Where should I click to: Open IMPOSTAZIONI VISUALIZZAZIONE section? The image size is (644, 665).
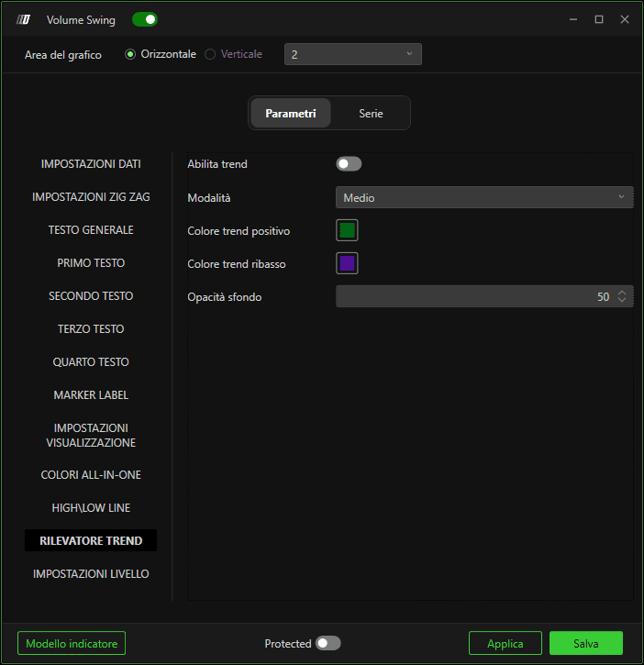[91, 435]
